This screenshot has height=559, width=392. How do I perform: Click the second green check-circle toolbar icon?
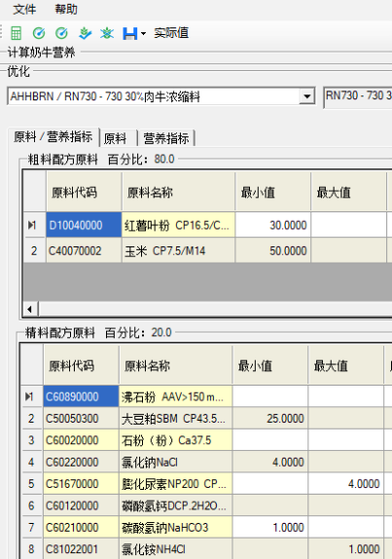coord(61,33)
